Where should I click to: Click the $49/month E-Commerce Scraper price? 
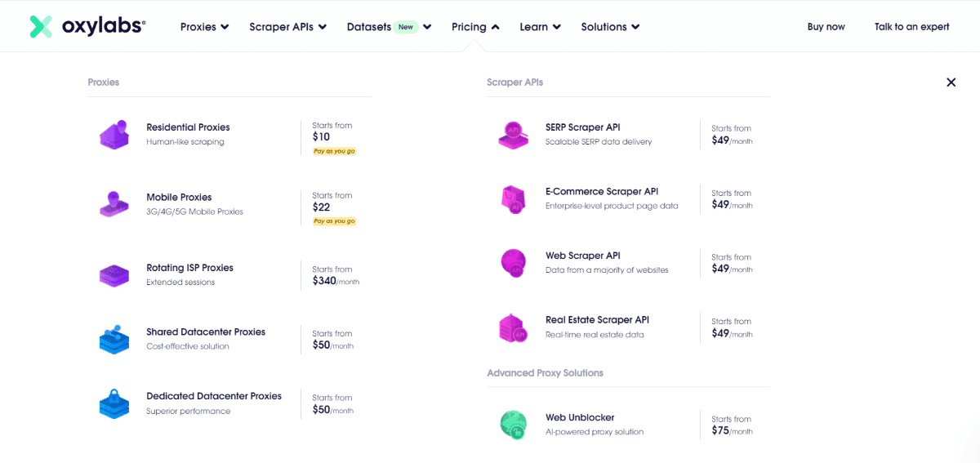pyautogui.click(x=732, y=205)
